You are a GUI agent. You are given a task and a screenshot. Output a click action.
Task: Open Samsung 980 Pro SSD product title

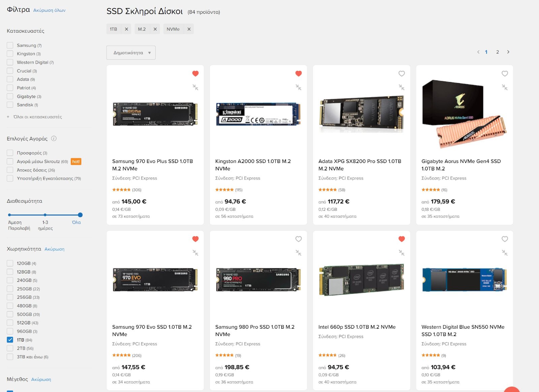pyautogui.click(x=255, y=331)
